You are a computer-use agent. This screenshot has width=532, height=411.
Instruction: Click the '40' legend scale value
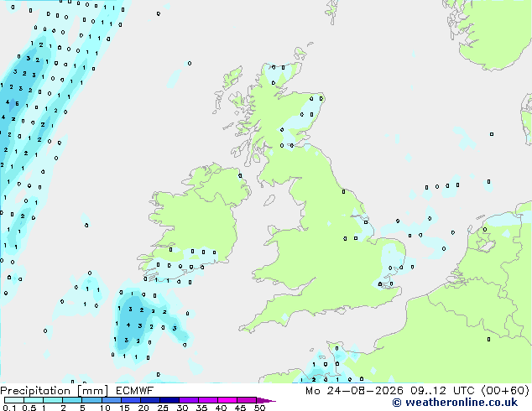(221, 408)
